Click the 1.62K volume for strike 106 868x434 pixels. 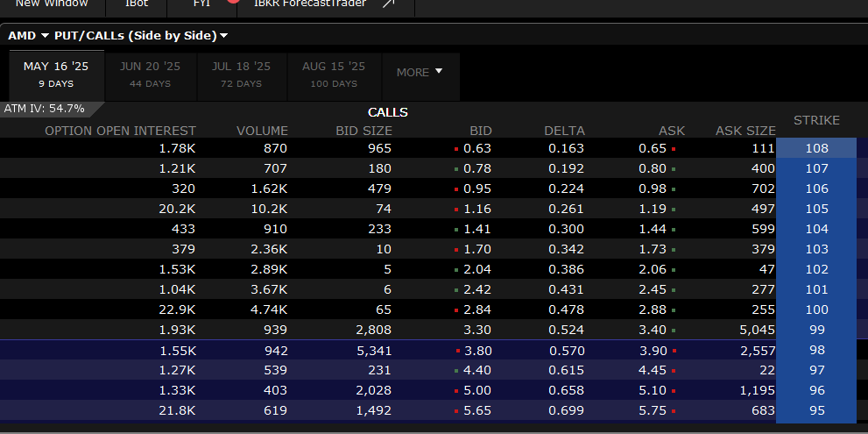pyautogui.click(x=269, y=189)
